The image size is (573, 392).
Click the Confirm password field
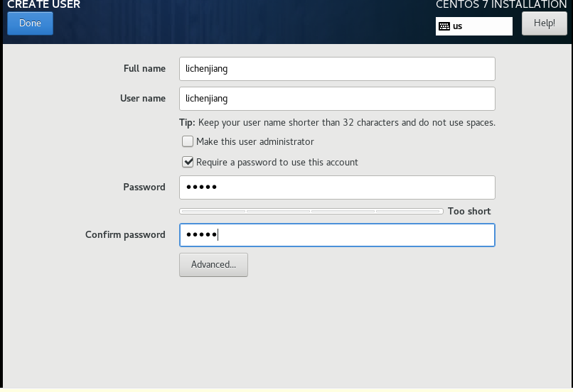point(337,235)
